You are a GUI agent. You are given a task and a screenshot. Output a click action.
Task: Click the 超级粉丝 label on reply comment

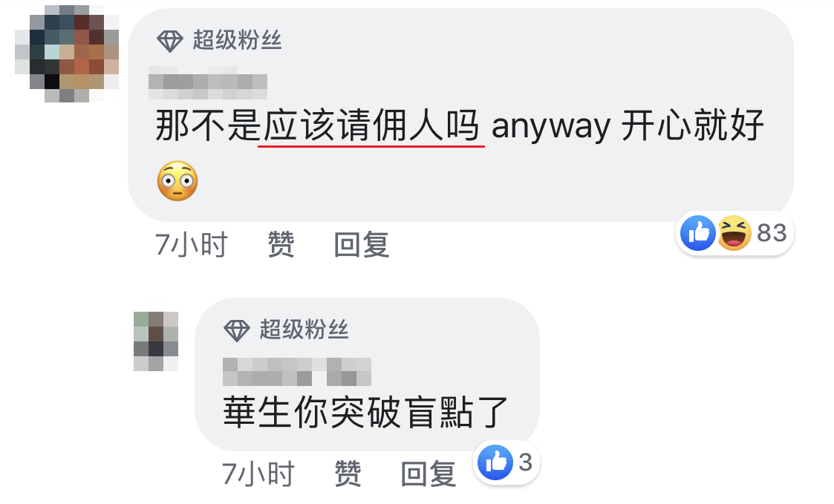click(x=304, y=330)
